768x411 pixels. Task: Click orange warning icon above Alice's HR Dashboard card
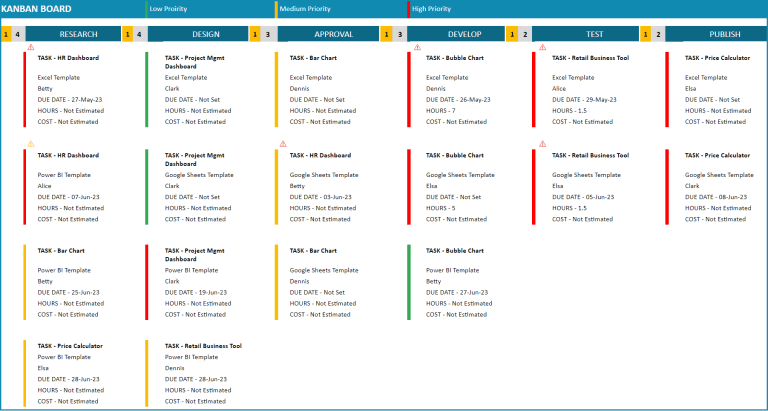coord(30,144)
